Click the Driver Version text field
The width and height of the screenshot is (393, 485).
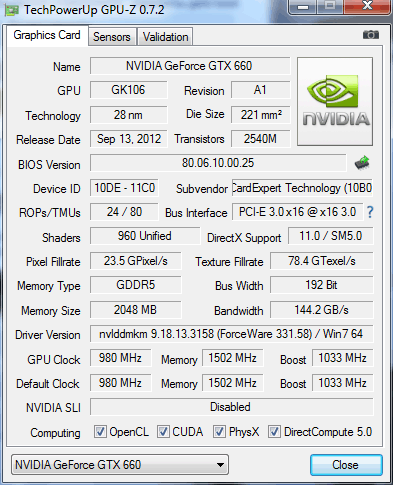point(231,334)
